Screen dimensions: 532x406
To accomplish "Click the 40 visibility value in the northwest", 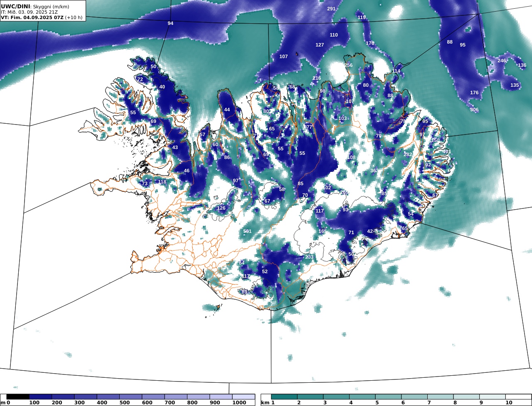I will tap(162, 87).
